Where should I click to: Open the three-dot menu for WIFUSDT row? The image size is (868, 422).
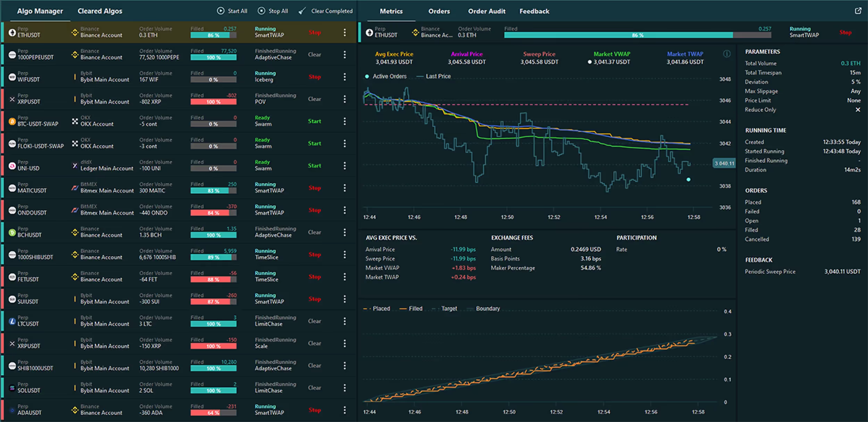click(344, 77)
